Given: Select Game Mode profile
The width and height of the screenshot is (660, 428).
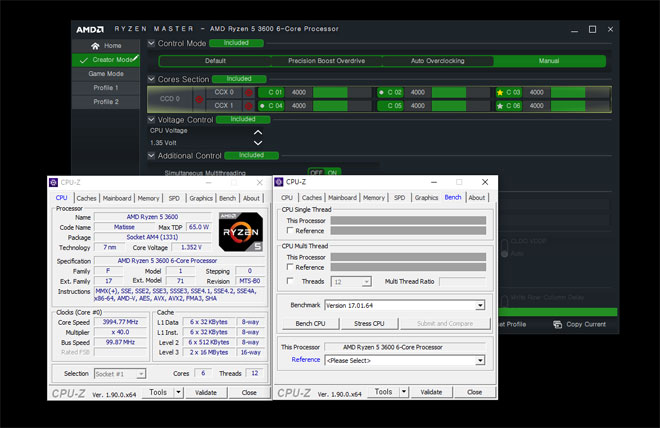Looking at the screenshot, I should (106, 74).
